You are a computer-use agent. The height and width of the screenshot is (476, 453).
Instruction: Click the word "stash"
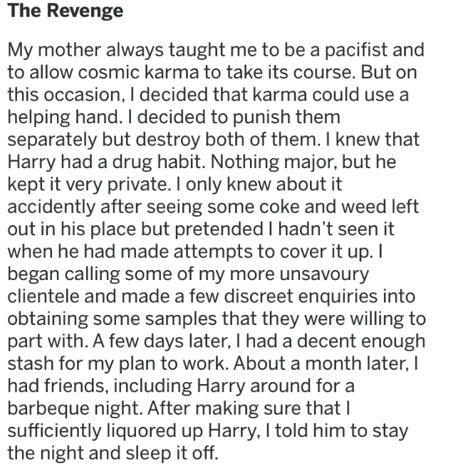point(31,361)
